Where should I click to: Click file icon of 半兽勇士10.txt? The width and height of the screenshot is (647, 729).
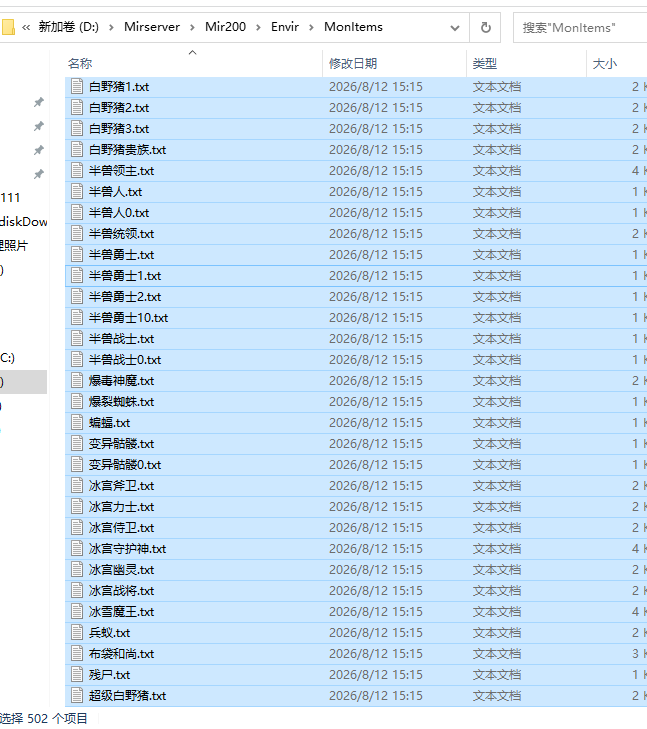77,318
